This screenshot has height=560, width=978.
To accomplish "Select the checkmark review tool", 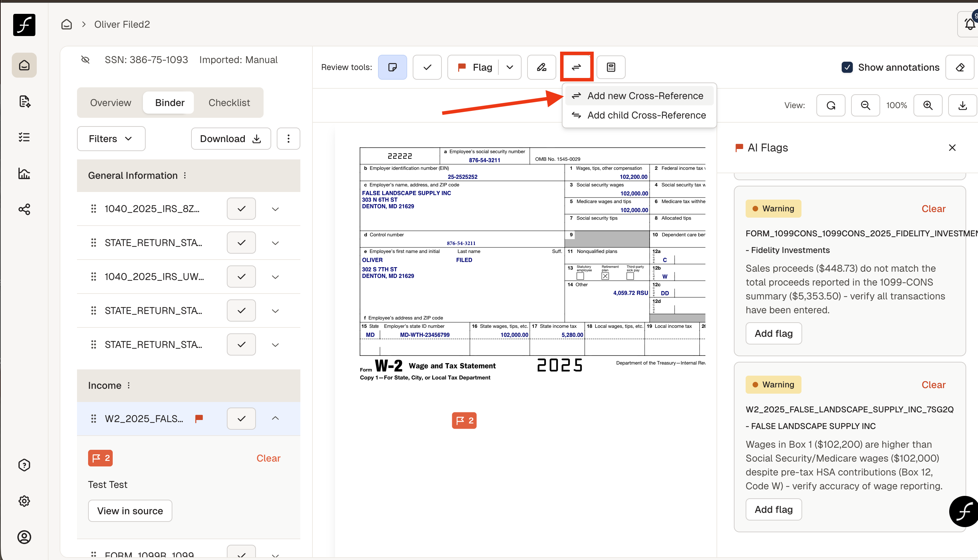I will pos(427,67).
